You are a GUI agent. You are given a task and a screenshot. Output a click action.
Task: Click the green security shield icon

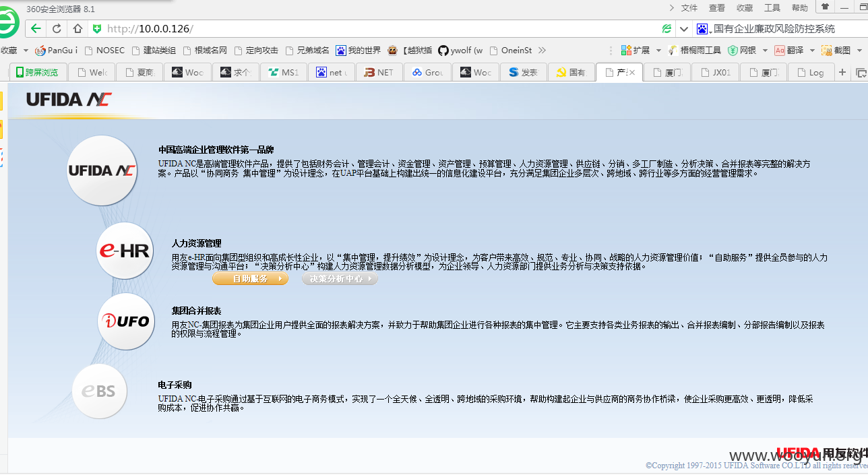97,28
